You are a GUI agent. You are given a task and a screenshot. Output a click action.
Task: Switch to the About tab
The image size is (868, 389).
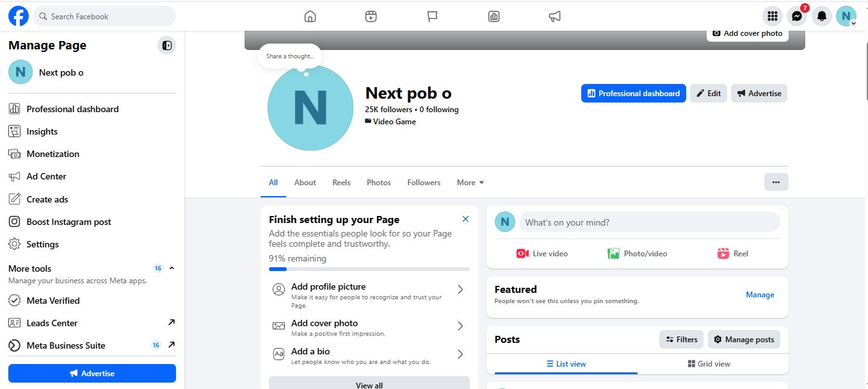point(305,183)
